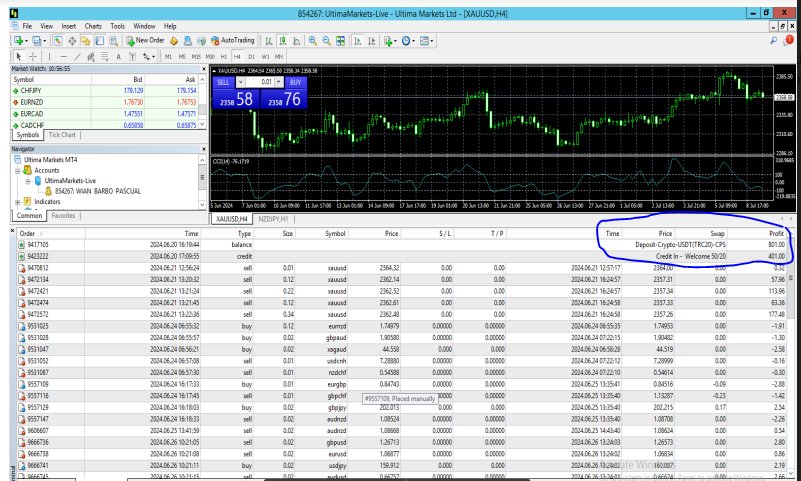The image size is (801, 481).
Task: Select the text tool (A)
Action: (x=119, y=57)
